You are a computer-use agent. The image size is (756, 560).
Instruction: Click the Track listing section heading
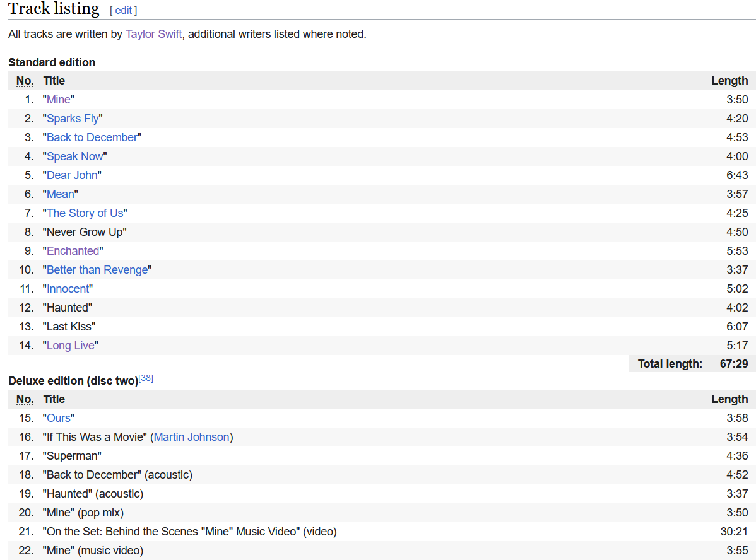pos(54,9)
